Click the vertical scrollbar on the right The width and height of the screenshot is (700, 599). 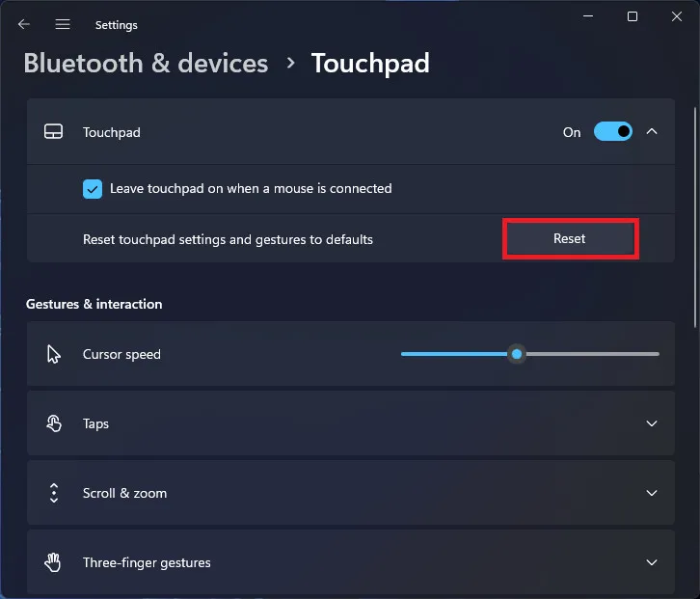[x=694, y=218]
